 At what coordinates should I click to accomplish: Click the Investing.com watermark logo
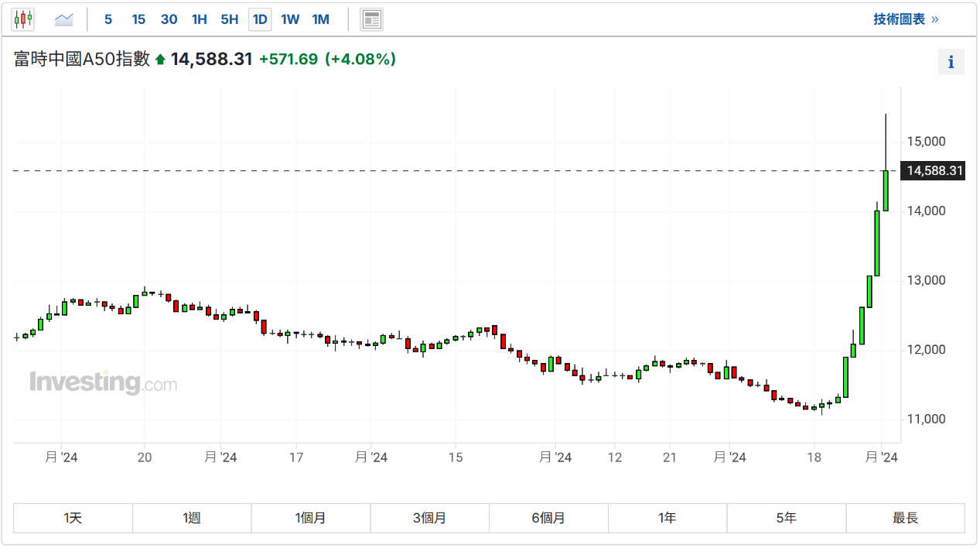pos(103,382)
